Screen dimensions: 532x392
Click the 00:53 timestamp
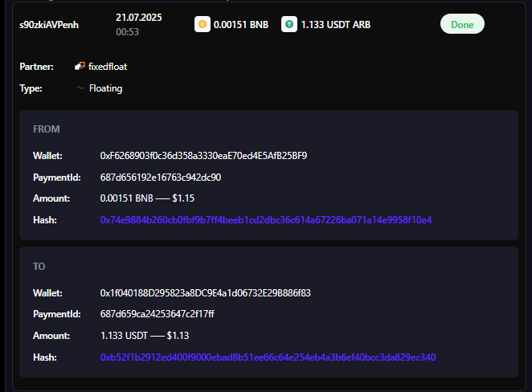coord(126,33)
